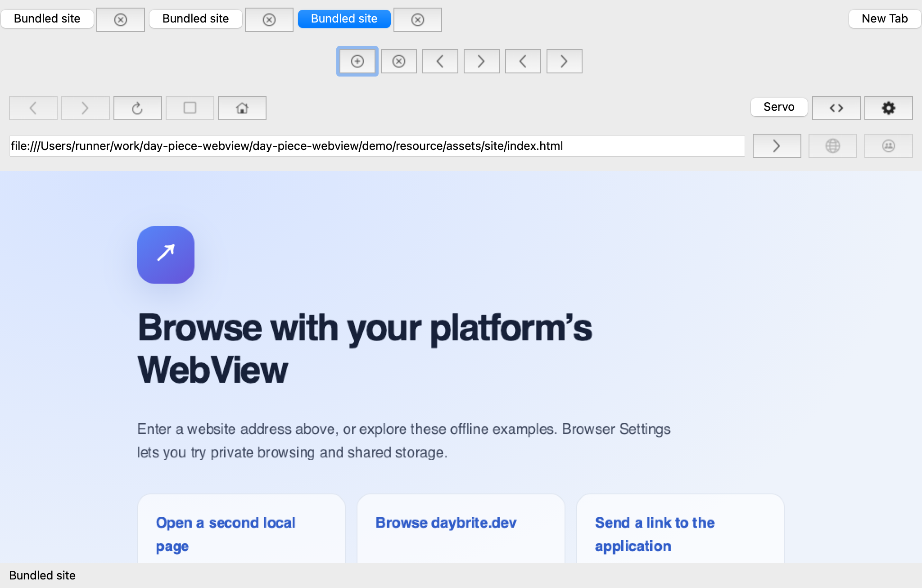Close the first Bundled site tab
Image resolution: width=922 pixels, height=588 pixels.
coord(121,20)
